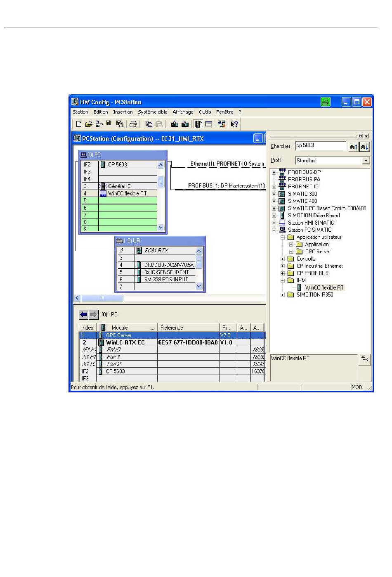
Task: Select SM 338 POS-INPUT in UR rack
Action: [x=166, y=279]
